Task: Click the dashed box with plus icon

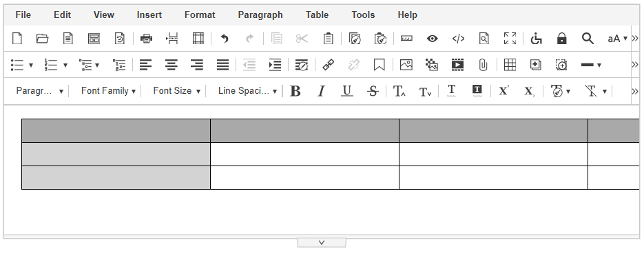Action: click(x=561, y=65)
